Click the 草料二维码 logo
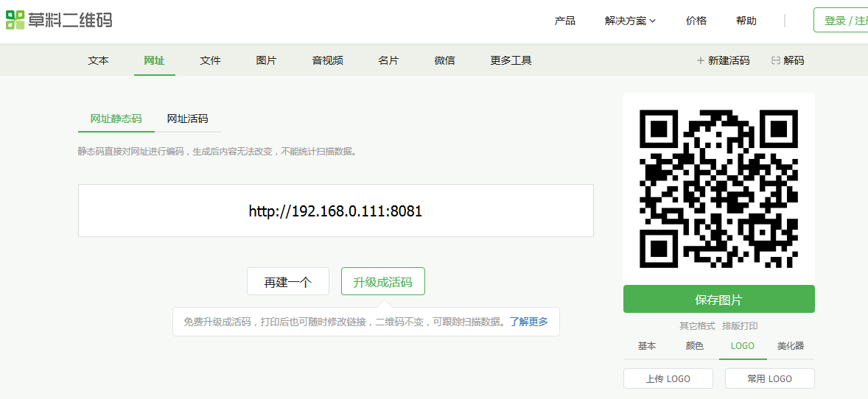Screen dimensions: 868x399 [59, 20]
